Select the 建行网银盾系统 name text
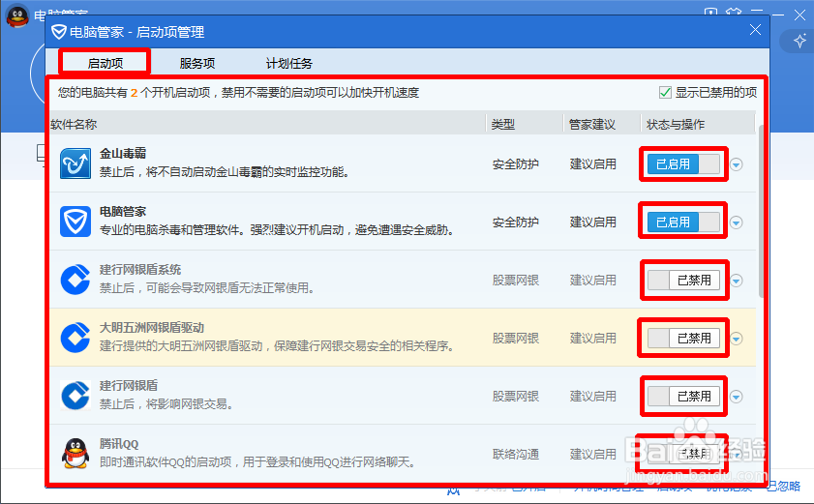This screenshot has width=814, height=504. [140, 270]
